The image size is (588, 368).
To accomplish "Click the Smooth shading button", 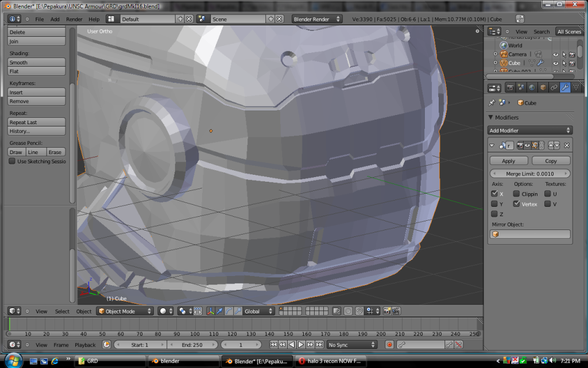I will tap(36, 62).
